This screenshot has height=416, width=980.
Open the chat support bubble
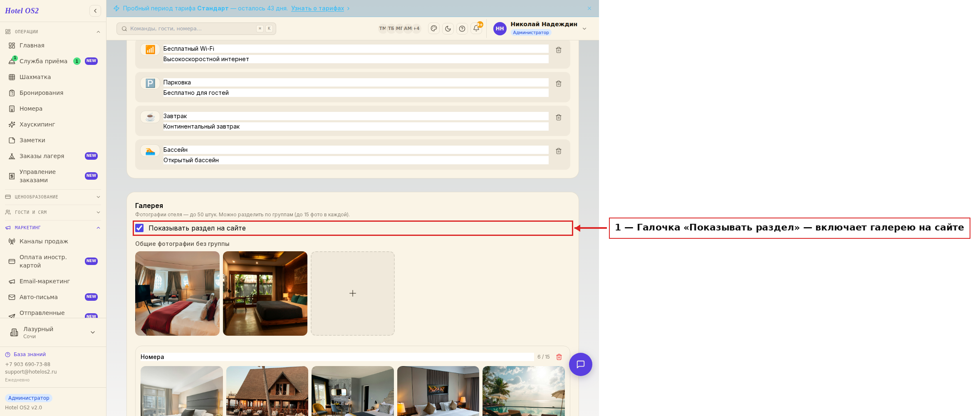(580, 364)
